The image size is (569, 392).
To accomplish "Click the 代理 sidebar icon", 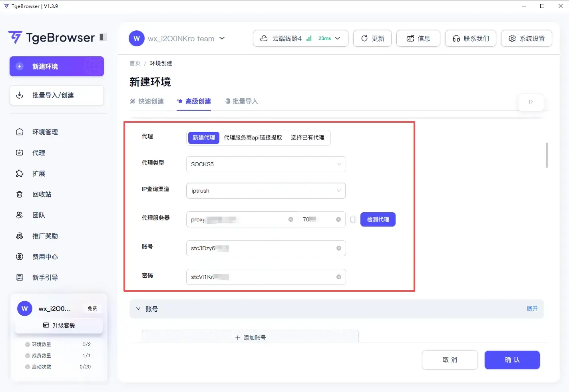I will pyautogui.click(x=20, y=153).
